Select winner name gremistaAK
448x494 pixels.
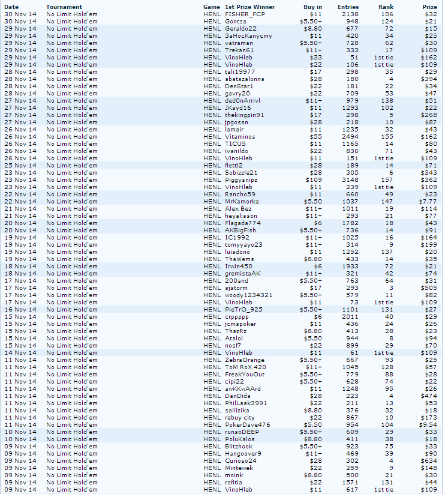click(243, 274)
